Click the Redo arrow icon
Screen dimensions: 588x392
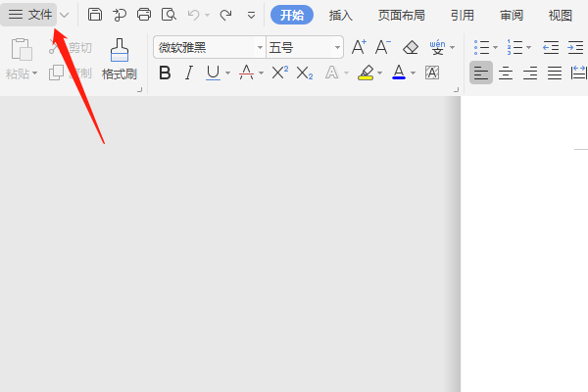pyautogui.click(x=225, y=15)
